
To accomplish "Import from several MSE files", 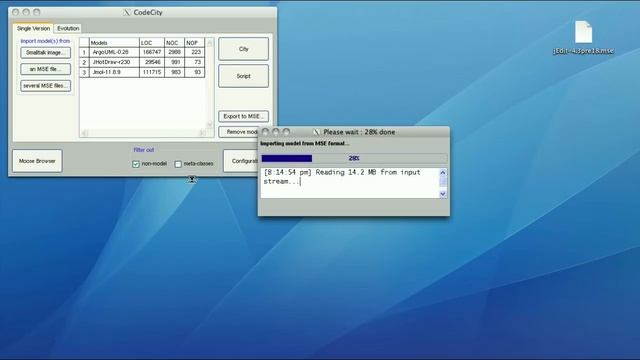I will point(45,86).
